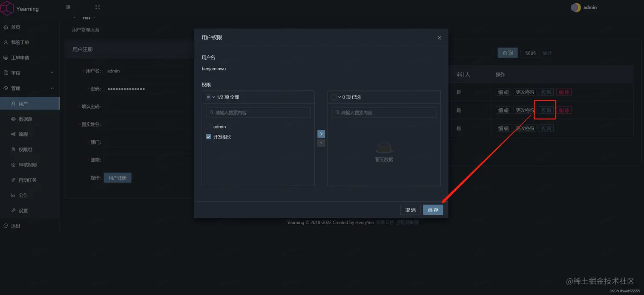Open the admin account menu
Viewport: 644px width, 295px height.
pos(590,8)
